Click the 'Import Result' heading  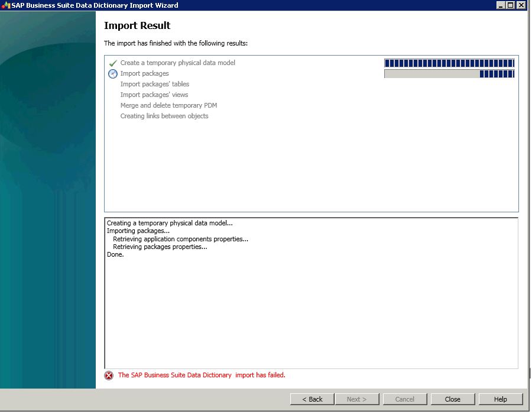pyautogui.click(x=137, y=25)
